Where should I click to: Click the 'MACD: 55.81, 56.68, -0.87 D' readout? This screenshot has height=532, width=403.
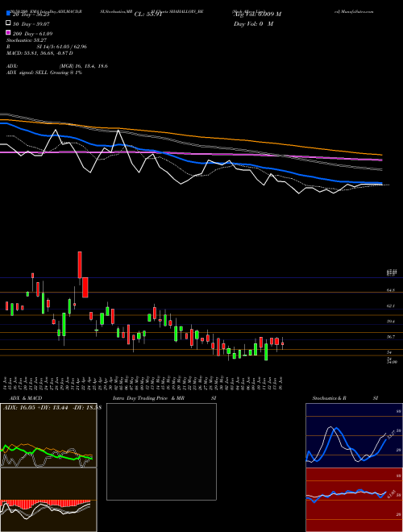click(40, 53)
